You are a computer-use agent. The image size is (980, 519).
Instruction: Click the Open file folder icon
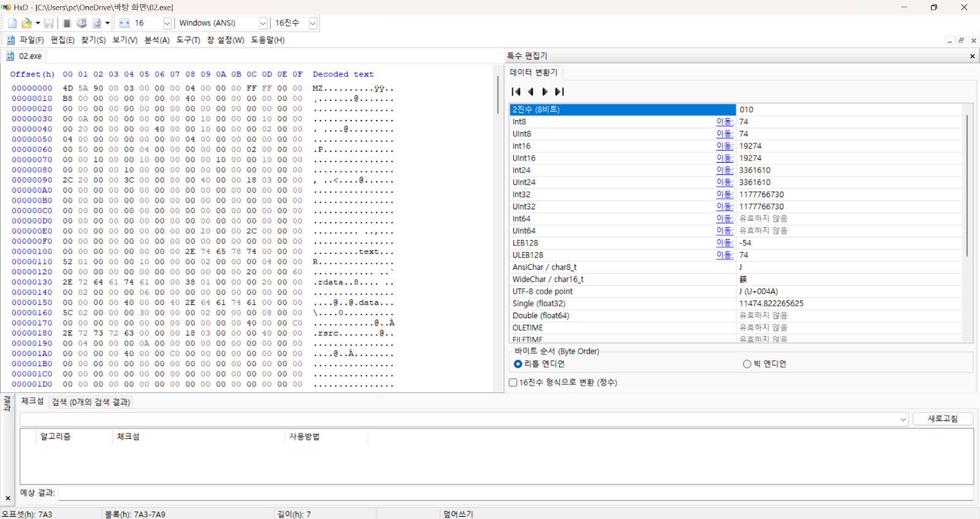(26, 23)
